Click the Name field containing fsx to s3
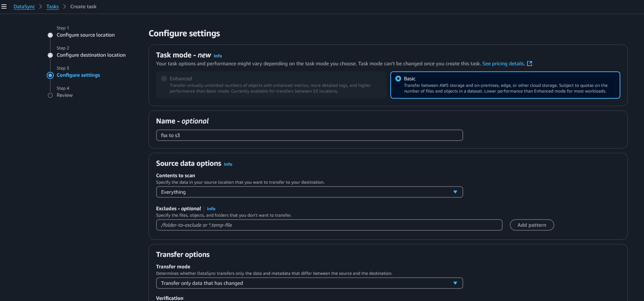This screenshot has width=644, height=301. [309, 135]
